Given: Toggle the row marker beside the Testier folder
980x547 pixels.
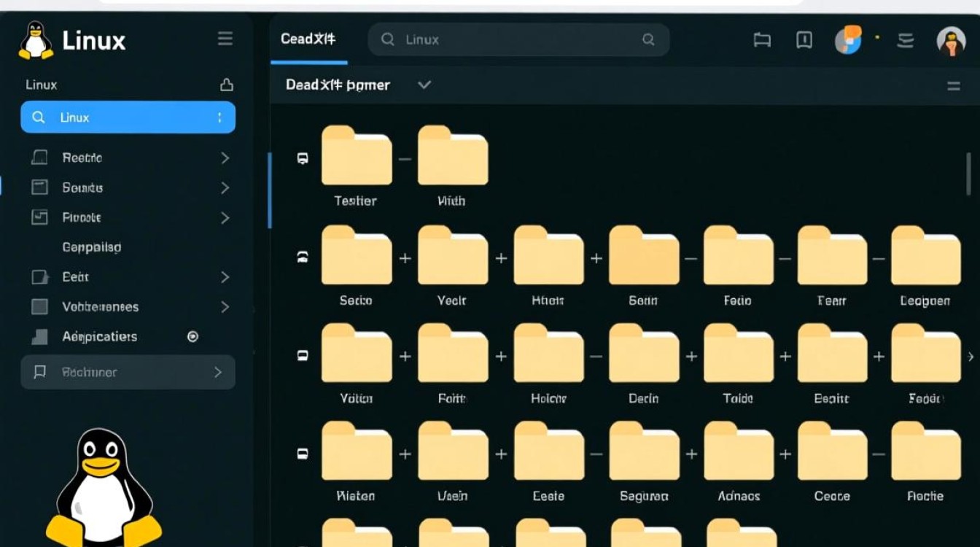Looking at the screenshot, I should tap(303, 158).
